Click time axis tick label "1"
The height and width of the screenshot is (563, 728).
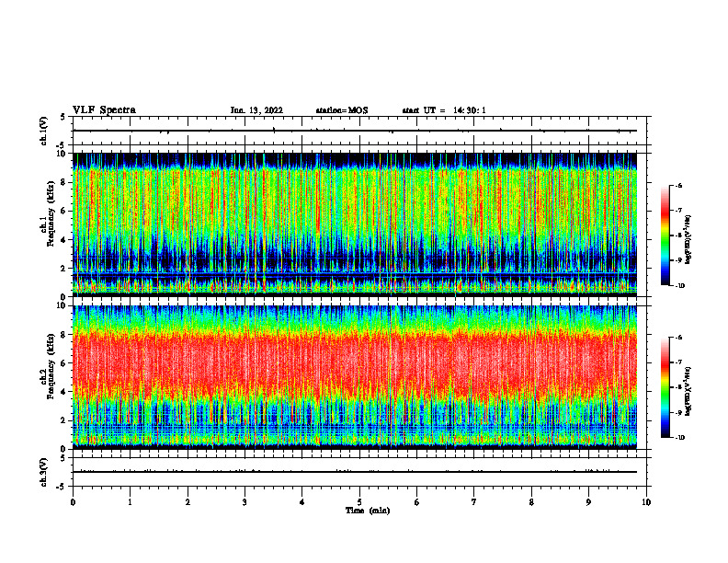tap(130, 502)
